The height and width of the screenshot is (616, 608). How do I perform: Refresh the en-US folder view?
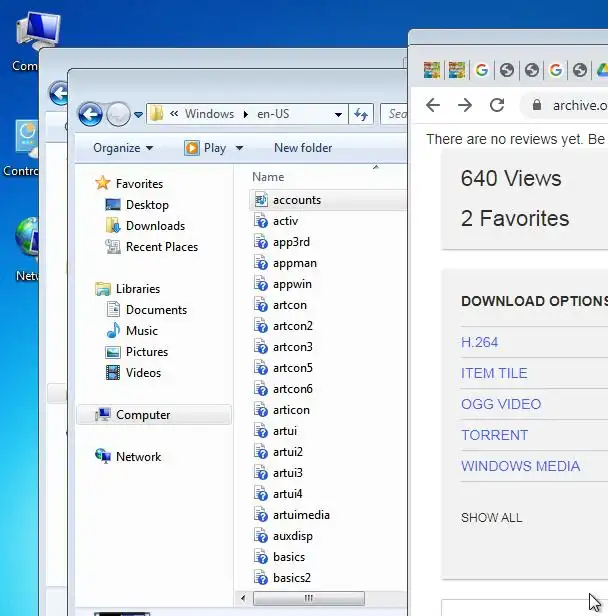[361, 114]
